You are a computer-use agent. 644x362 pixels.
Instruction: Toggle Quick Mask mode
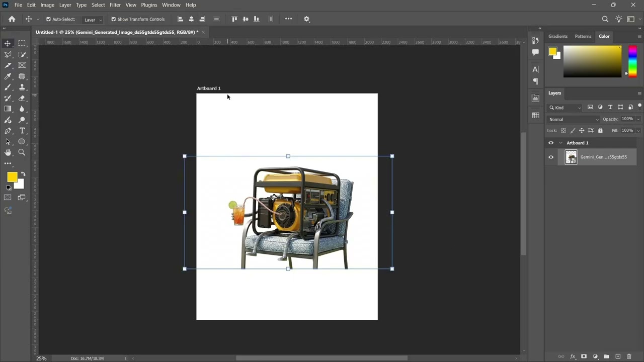[x=8, y=198]
